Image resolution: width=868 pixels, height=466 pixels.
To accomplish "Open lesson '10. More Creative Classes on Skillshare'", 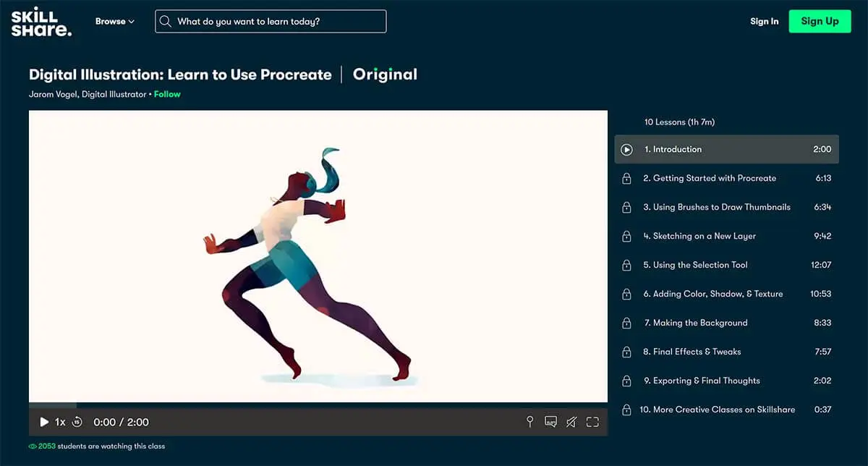I will 727,410.
